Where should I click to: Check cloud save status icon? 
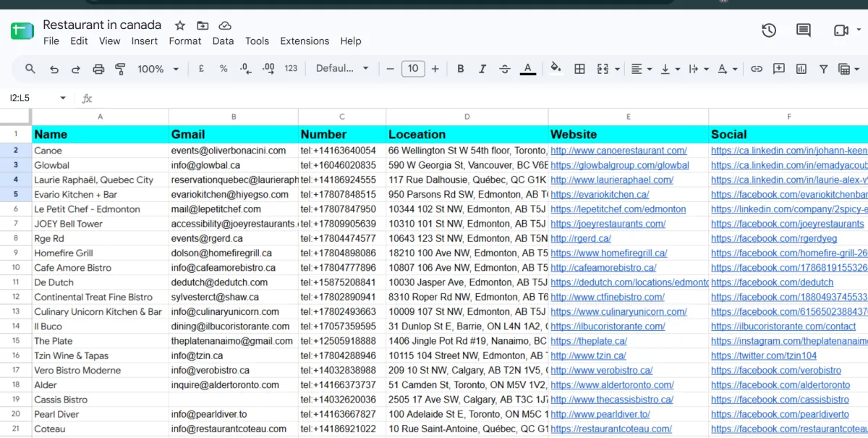[225, 25]
